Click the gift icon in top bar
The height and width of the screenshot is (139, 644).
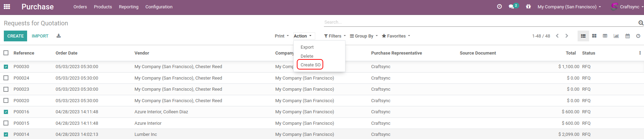(528, 7)
